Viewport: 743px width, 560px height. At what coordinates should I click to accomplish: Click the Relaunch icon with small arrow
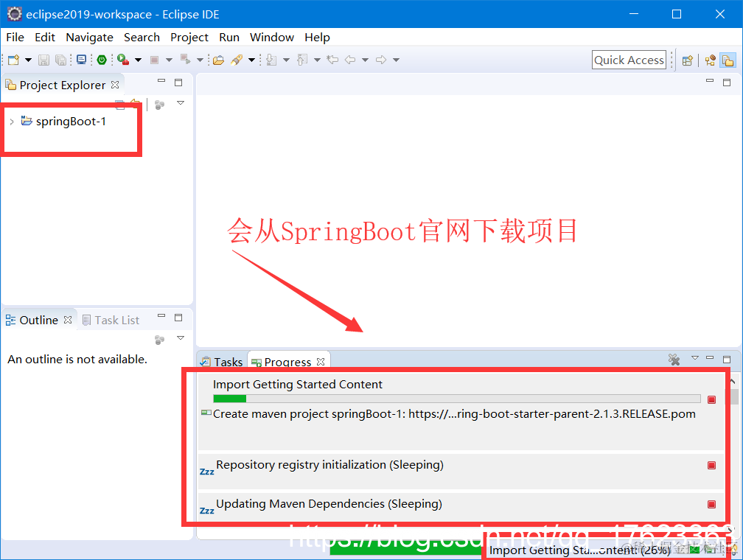(185, 60)
